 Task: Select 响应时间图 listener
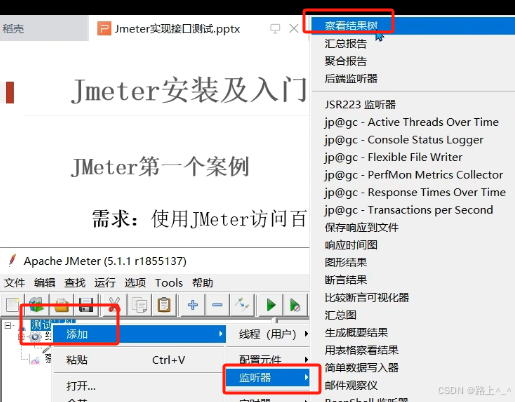(x=413, y=245)
